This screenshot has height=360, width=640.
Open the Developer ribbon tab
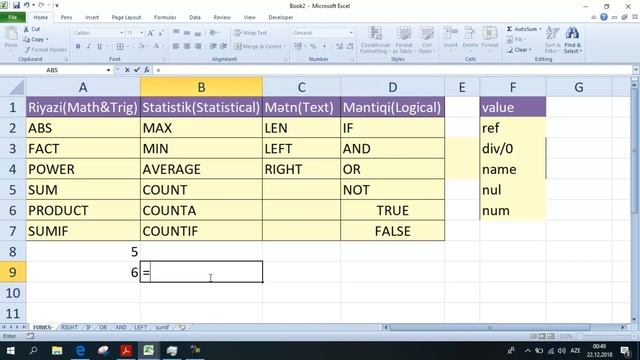[280, 17]
